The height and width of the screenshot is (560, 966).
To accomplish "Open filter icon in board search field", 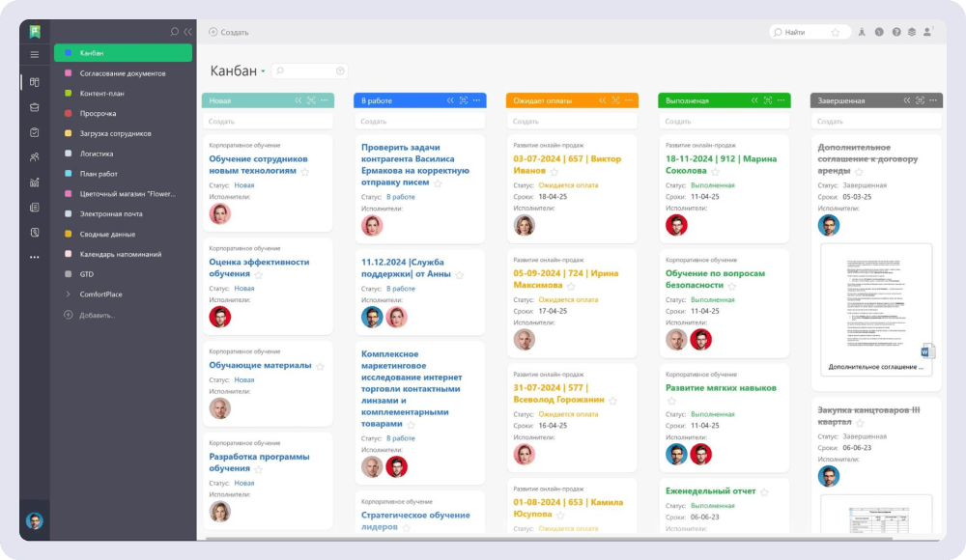I will pos(340,70).
